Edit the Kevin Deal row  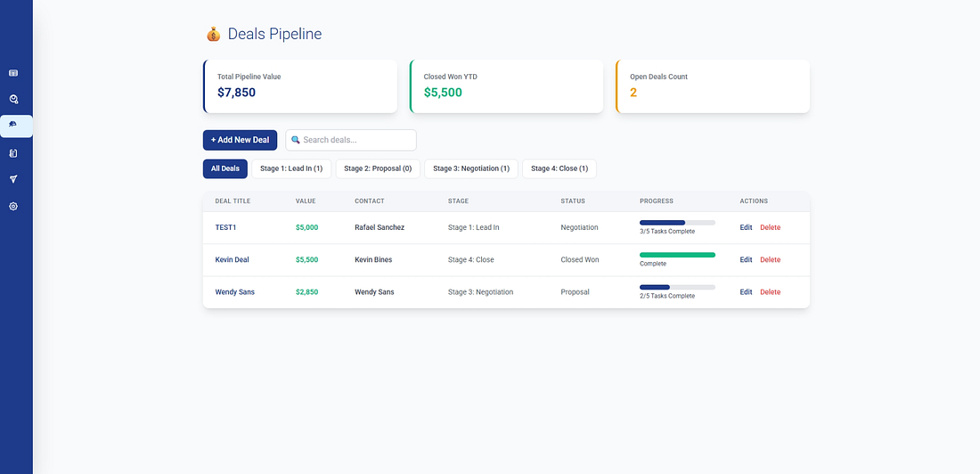click(746, 259)
